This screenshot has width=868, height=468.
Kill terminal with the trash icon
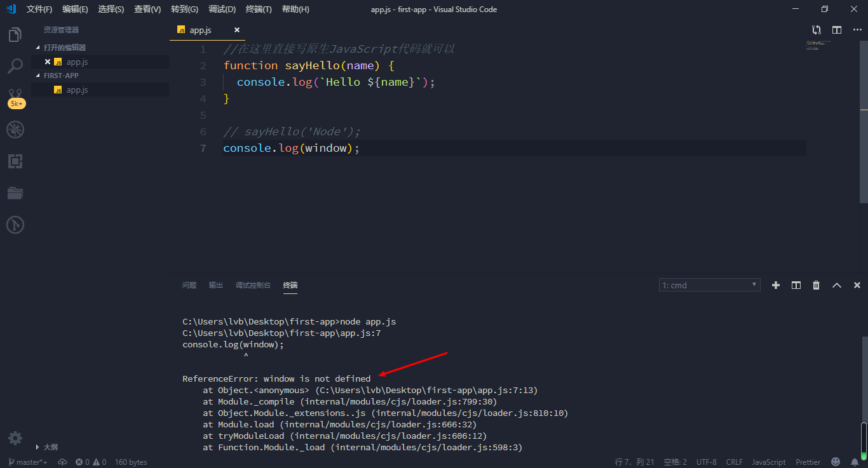[817, 285]
